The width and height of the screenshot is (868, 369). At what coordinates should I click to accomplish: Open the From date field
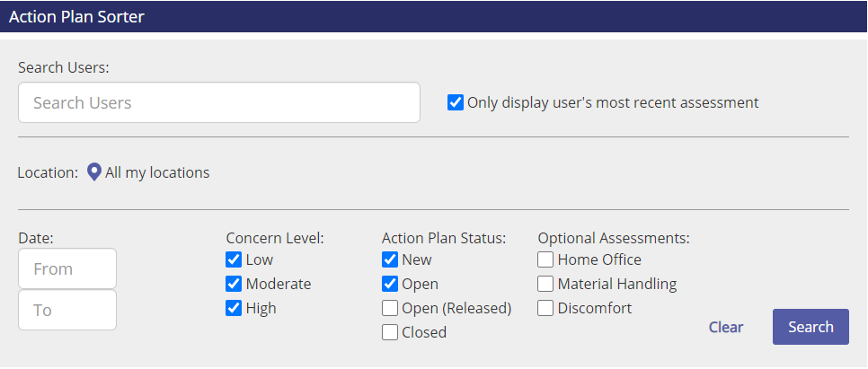pyautogui.click(x=67, y=268)
